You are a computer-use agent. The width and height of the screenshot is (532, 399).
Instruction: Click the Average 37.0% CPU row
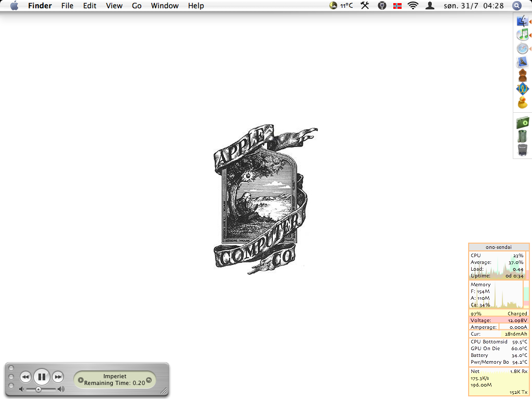pyautogui.click(x=497, y=262)
